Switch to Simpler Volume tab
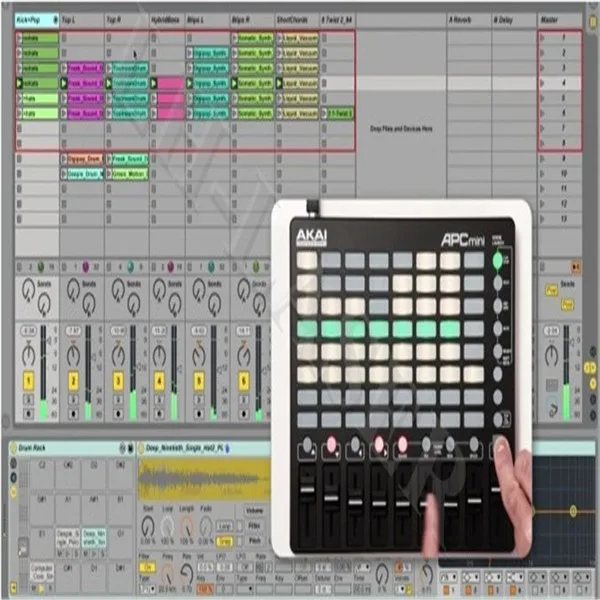600x600 pixels. point(254,511)
